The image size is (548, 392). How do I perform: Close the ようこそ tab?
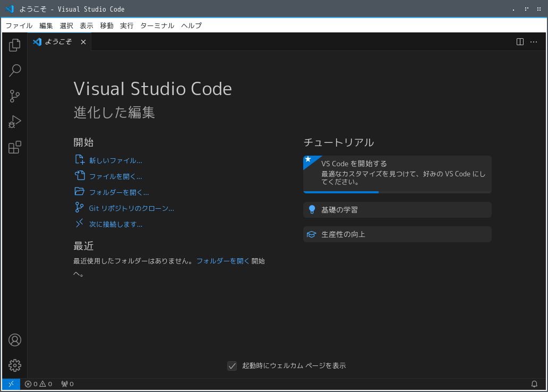click(x=83, y=42)
